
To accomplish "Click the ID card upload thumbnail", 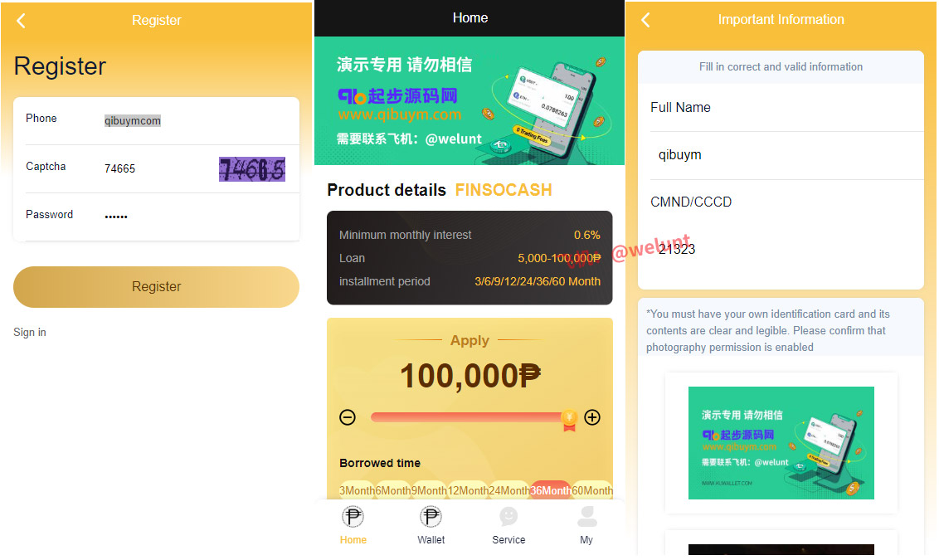I will pyautogui.click(x=781, y=443).
